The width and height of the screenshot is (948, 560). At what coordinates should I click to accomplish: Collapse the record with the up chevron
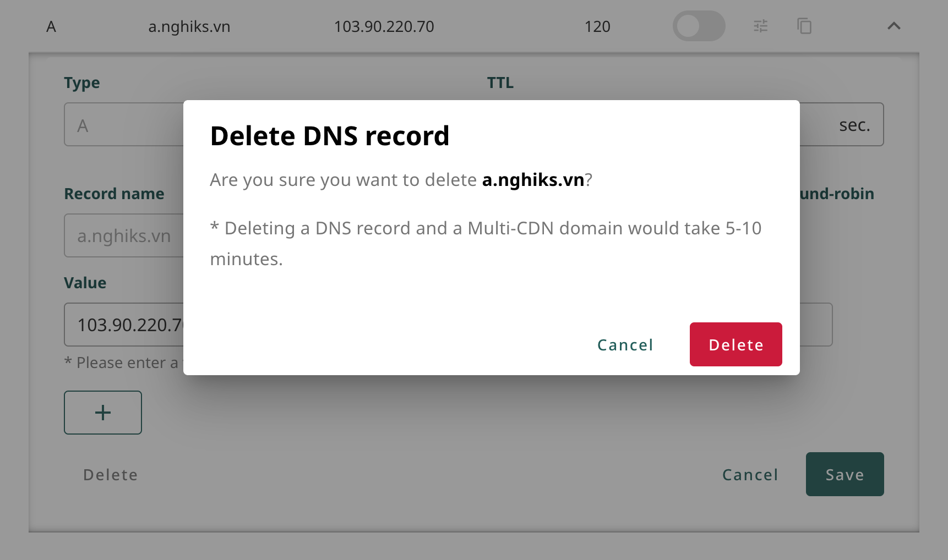(893, 26)
